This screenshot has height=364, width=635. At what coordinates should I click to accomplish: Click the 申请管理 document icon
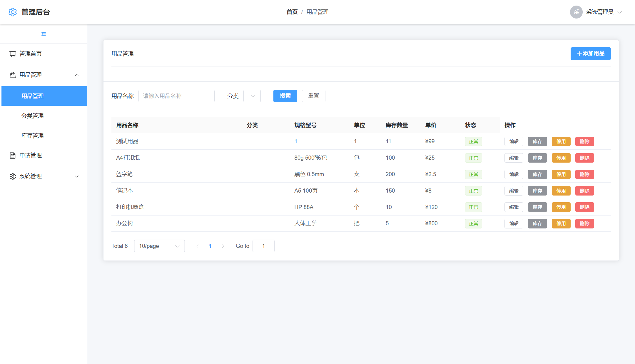click(x=13, y=156)
